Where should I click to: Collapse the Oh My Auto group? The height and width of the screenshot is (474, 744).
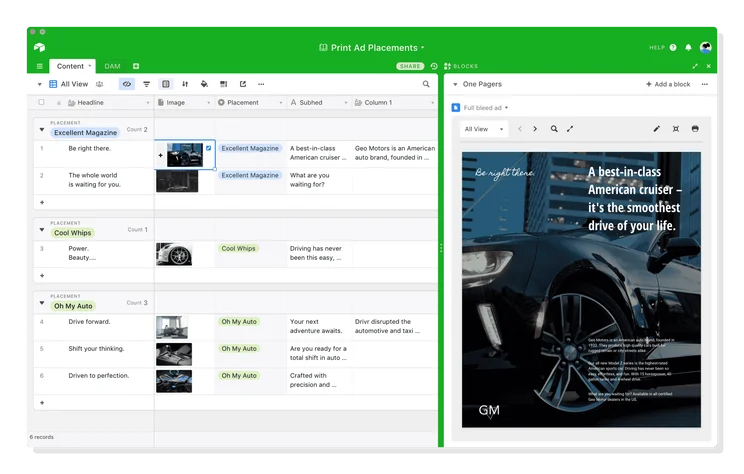[x=42, y=302]
